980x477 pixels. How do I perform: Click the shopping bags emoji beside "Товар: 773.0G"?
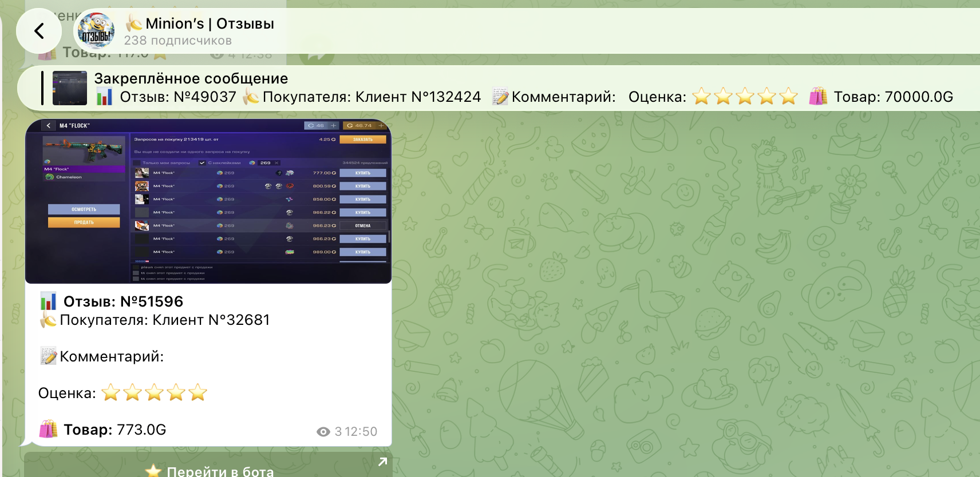coord(49,429)
